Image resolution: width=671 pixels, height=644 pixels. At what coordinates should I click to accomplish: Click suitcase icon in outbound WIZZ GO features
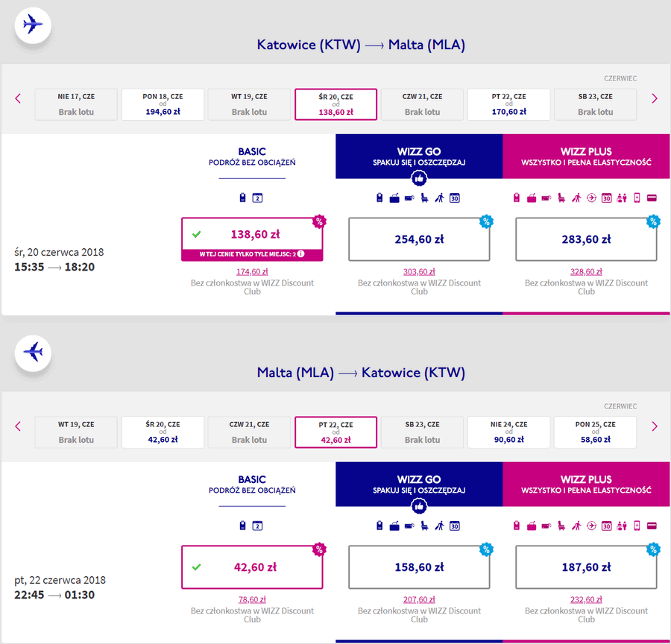(394, 198)
